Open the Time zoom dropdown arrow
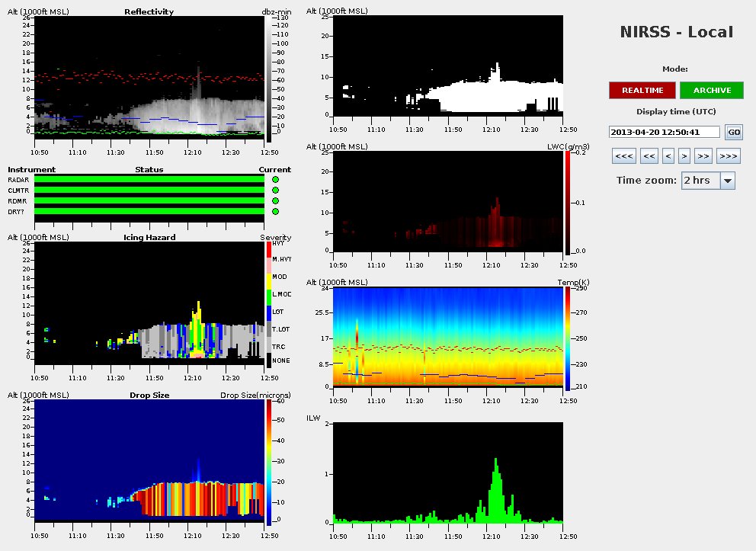Image resolution: width=756 pixels, height=551 pixels. point(727,181)
